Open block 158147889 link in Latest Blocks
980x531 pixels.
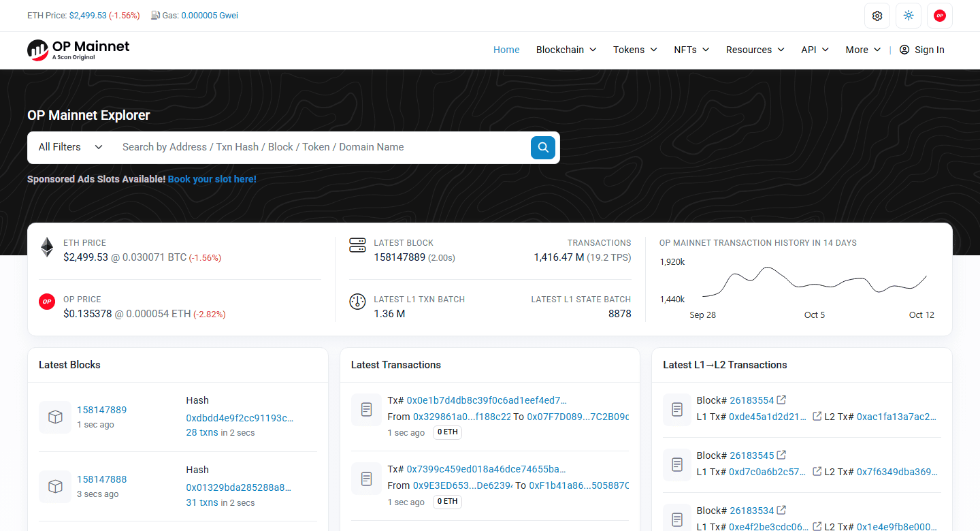pyautogui.click(x=102, y=410)
